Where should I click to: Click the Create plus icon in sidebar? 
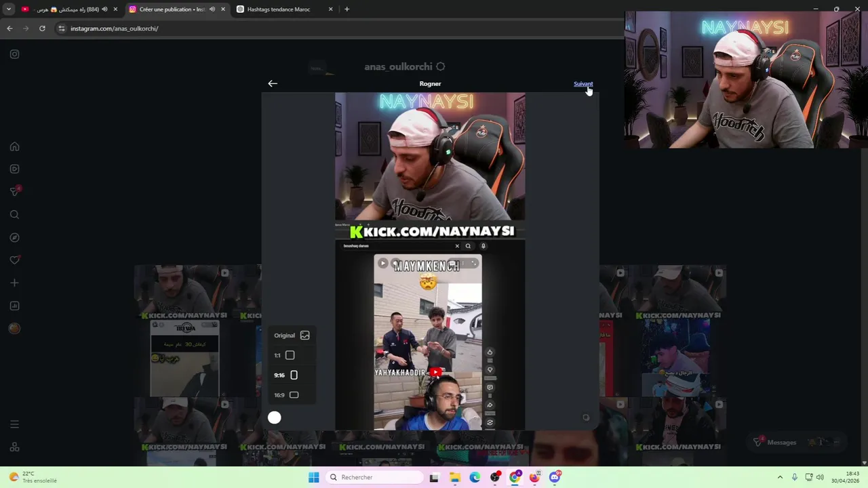pyautogui.click(x=14, y=283)
